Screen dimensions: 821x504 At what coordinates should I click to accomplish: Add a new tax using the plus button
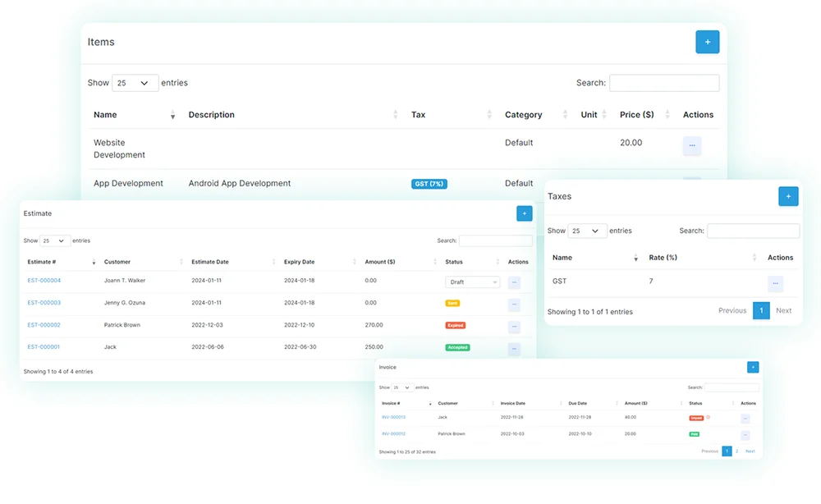pos(787,196)
